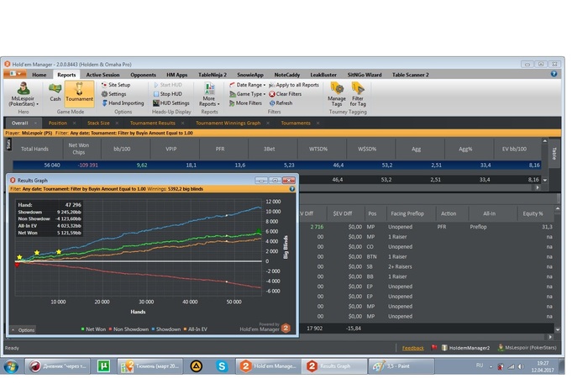This screenshot has height=384, width=588.
Task: Click Apply to all Reports
Action: pyautogui.click(x=294, y=85)
